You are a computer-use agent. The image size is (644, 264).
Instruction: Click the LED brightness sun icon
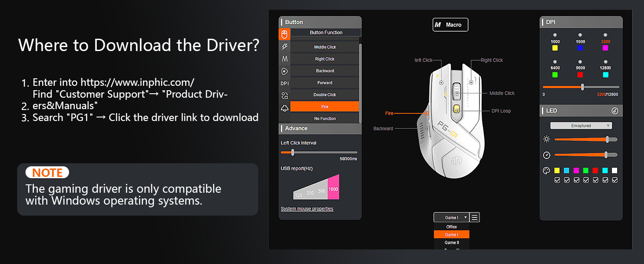pos(547,139)
